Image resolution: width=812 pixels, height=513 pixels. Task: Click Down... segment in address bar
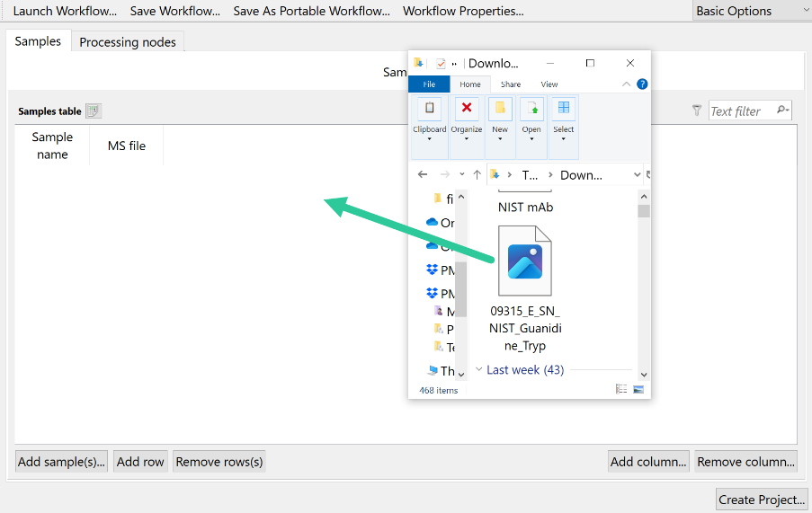[581, 175]
